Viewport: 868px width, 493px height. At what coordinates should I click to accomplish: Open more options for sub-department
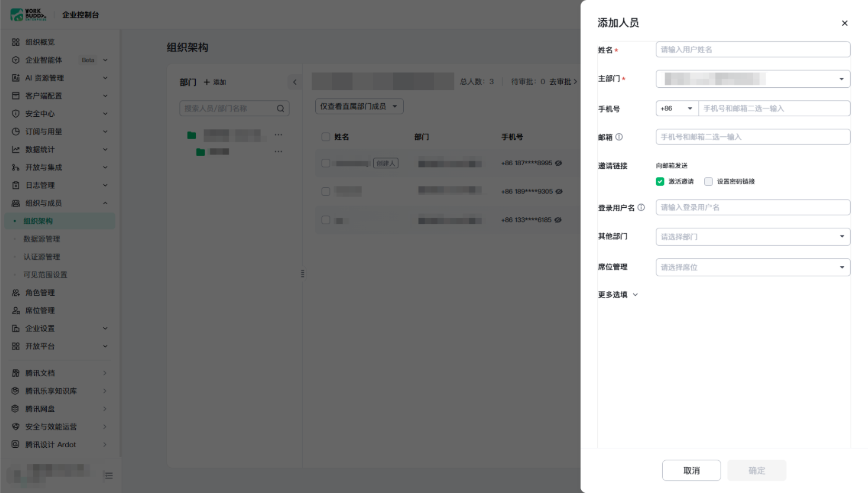278,152
